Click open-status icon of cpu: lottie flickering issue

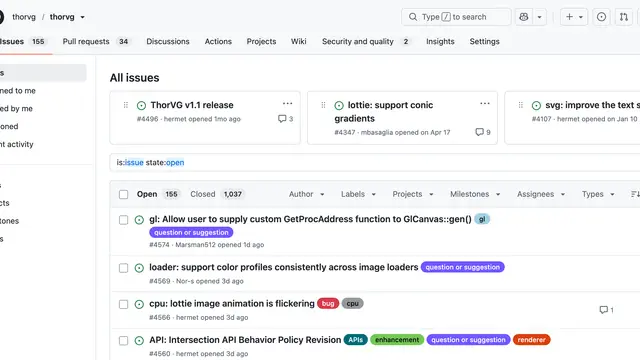[139, 304]
